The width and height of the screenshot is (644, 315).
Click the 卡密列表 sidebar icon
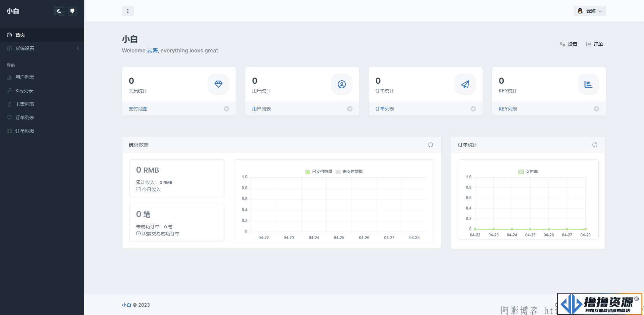pos(9,104)
